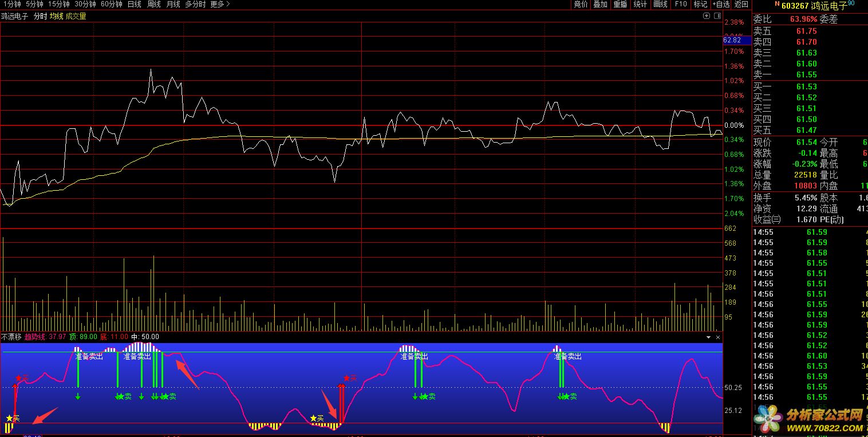Switch to the 日线 daily chart

pyautogui.click(x=134, y=4)
